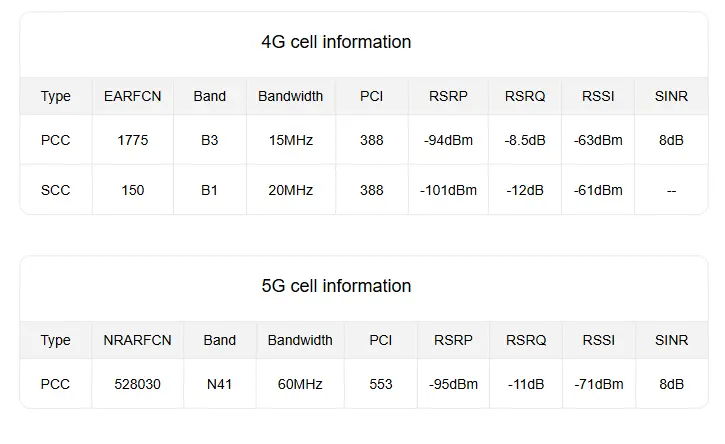Click the -94dBm RSRP value

click(x=448, y=140)
